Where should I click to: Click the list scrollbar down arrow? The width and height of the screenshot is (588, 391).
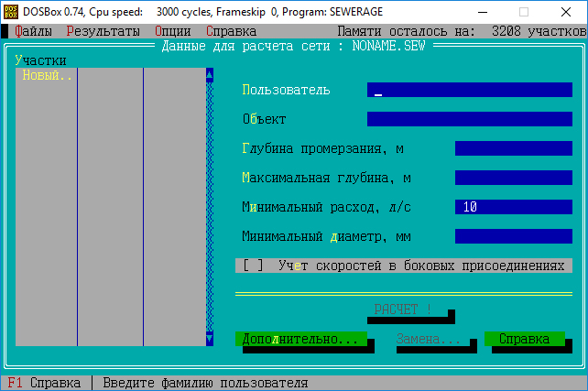click(209, 339)
